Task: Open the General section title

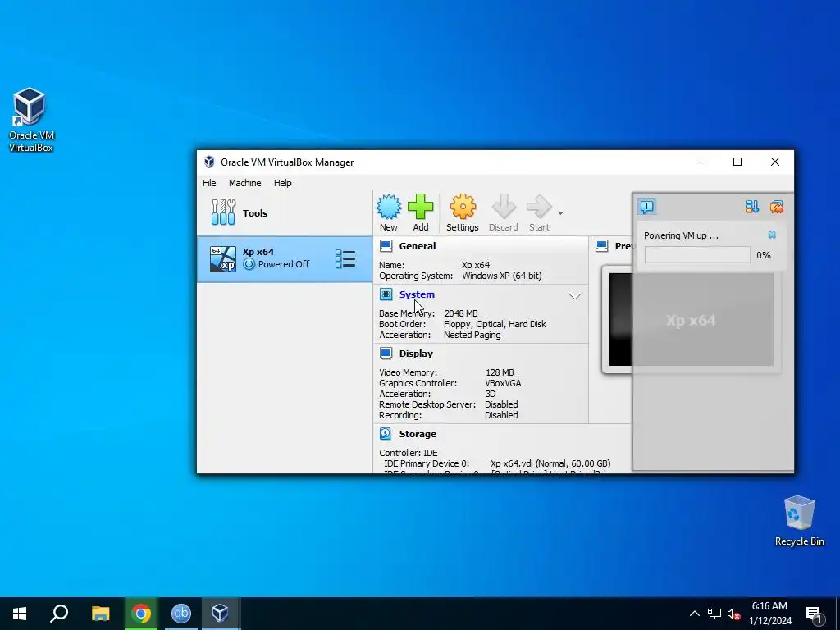Action: coord(418,246)
